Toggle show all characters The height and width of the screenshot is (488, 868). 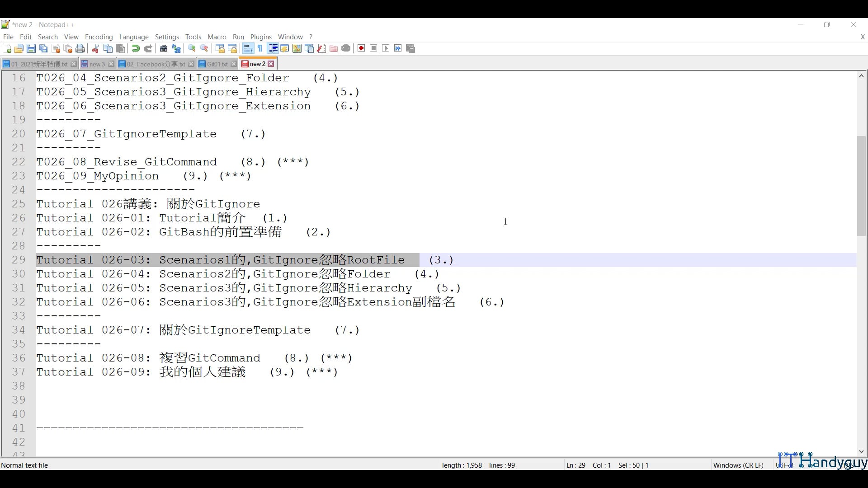tap(260, 48)
